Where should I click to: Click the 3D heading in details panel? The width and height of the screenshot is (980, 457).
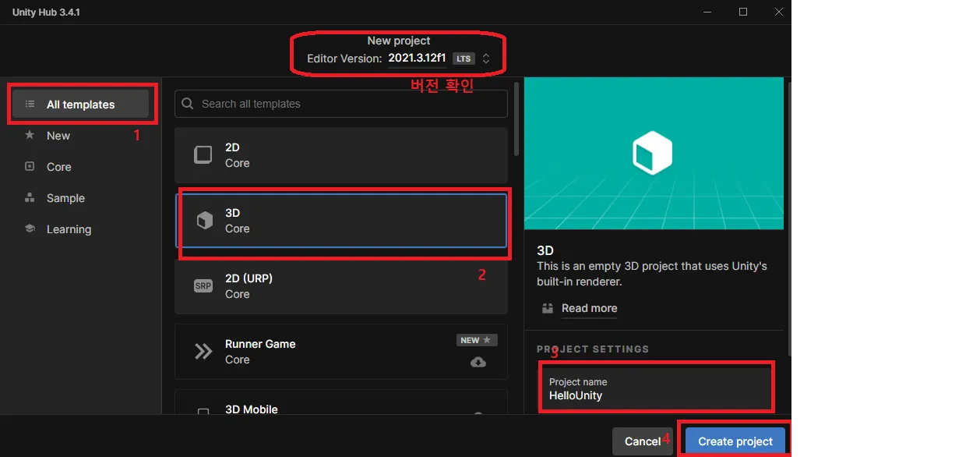click(545, 250)
